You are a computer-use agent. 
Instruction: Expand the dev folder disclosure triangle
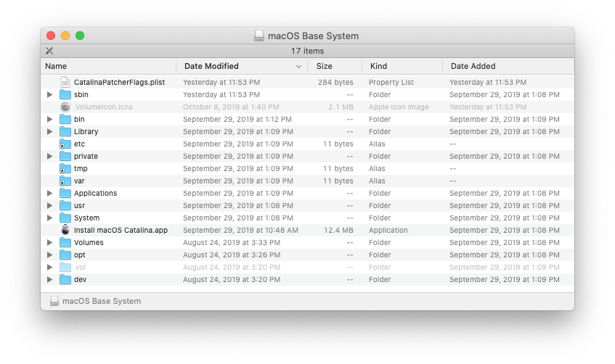click(x=50, y=280)
